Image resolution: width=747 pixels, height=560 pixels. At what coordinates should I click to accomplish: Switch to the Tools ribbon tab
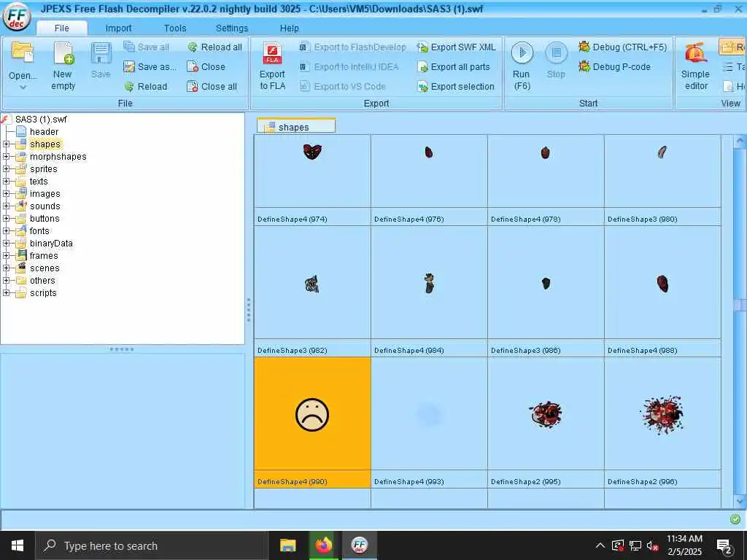pyautogui.click(x=175, y=28)
